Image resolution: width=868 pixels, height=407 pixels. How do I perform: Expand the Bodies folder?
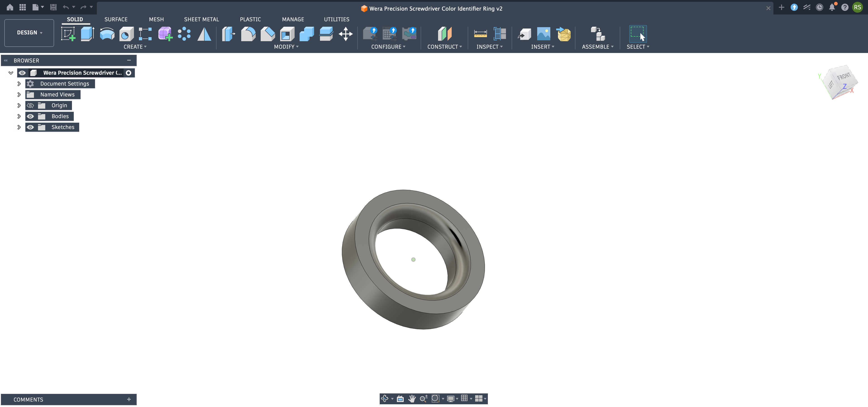pyautogui.click(x=19, y=116)
